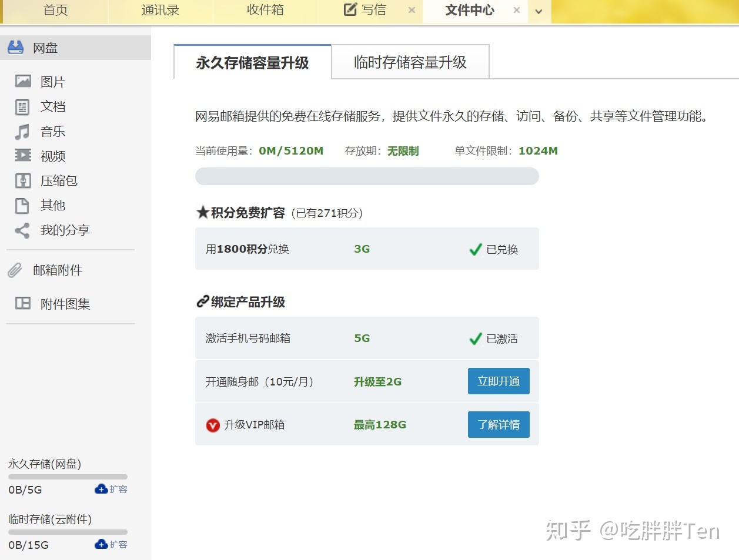The height and width of the screenshot is (560, 739).
Task: Click the 音乐 music note icon
Action: (x=22, y=131)
